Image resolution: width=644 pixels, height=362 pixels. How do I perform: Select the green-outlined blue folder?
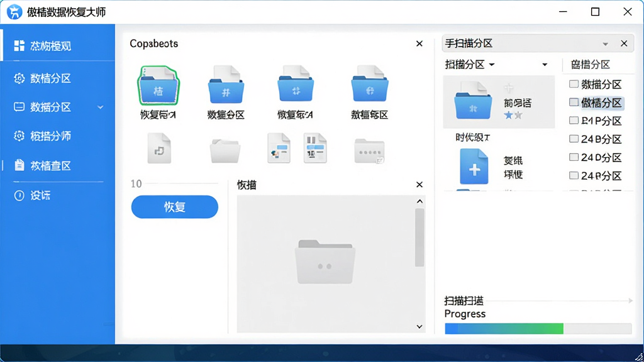[x=158, y=85]
